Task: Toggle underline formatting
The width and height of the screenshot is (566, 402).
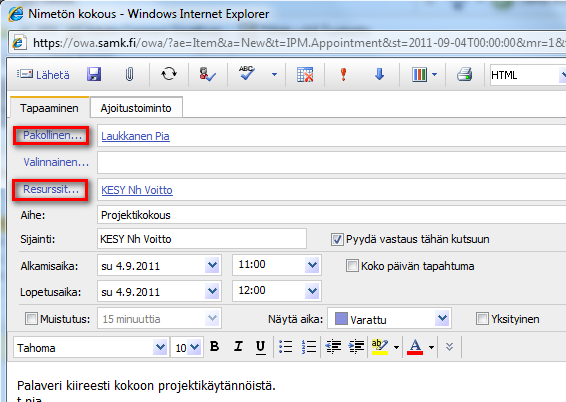Action: [260, 347]
